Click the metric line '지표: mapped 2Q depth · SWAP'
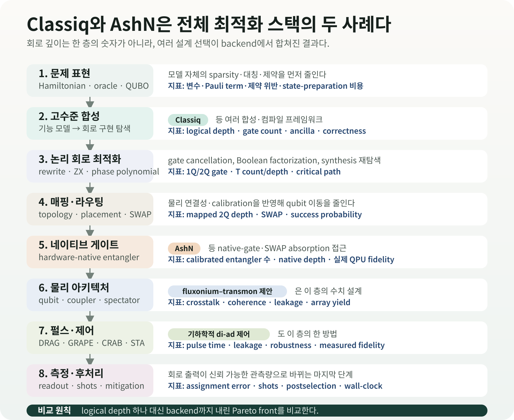 tap(265, 215)
